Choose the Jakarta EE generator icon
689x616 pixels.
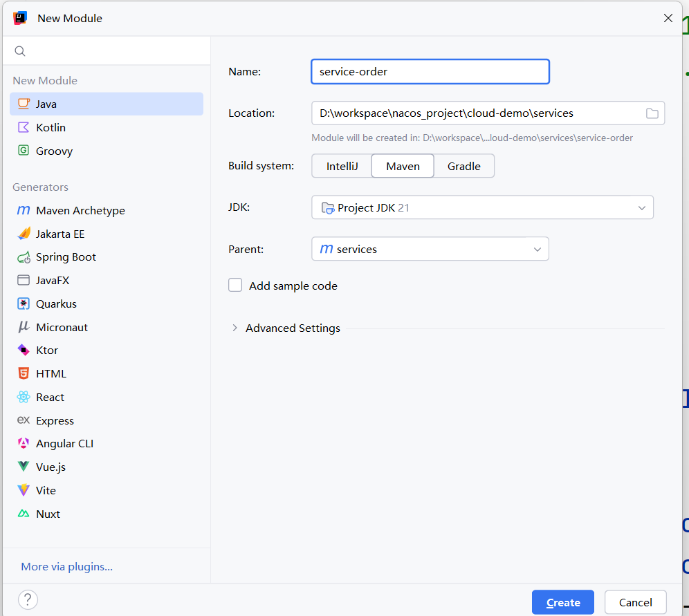24,234
